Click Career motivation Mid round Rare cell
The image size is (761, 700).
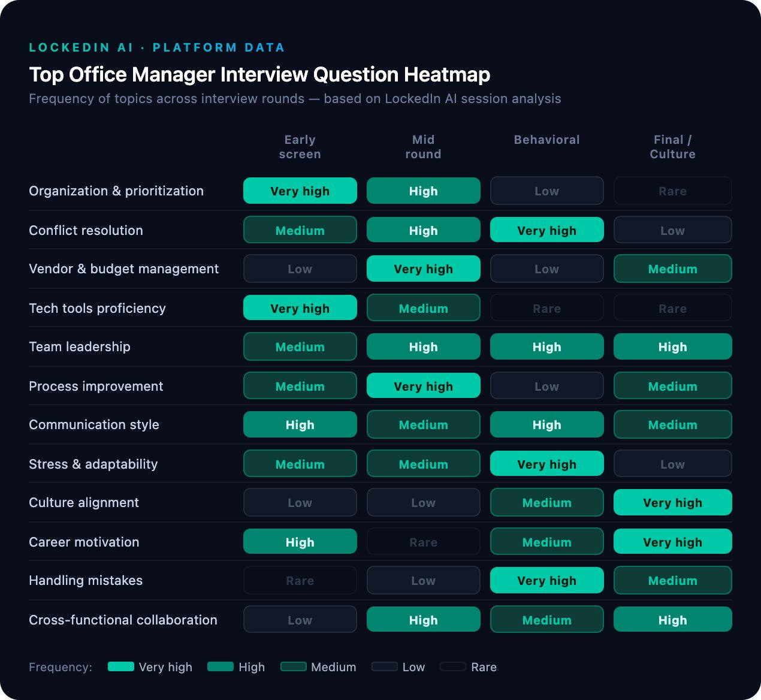click(424, 542)
